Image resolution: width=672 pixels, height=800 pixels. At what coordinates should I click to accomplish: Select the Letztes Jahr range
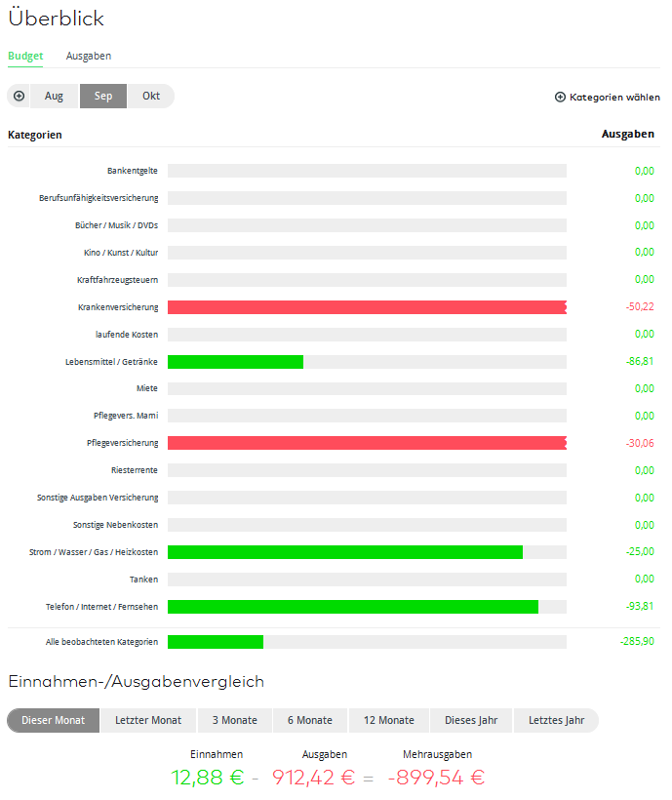coord(556,721)
